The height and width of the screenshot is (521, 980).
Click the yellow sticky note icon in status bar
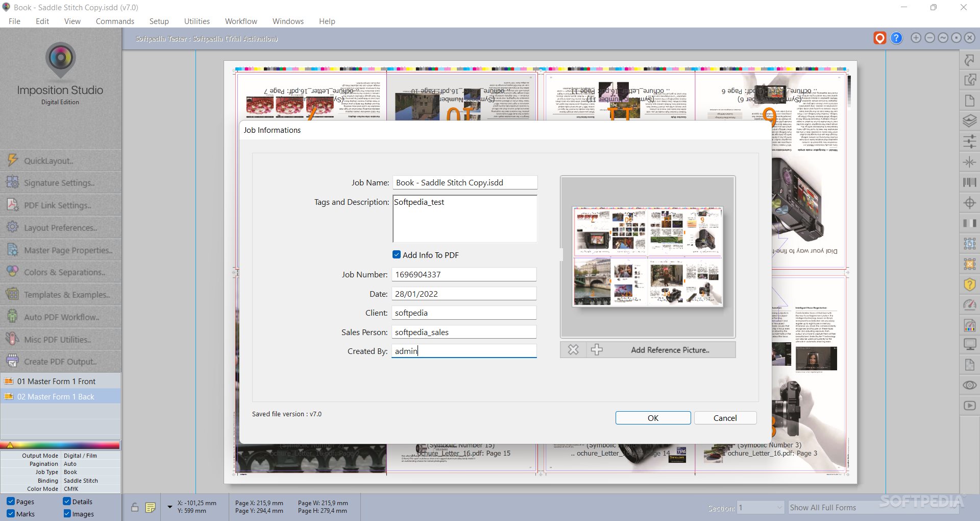pyautogui.click(x=150, y=507)
